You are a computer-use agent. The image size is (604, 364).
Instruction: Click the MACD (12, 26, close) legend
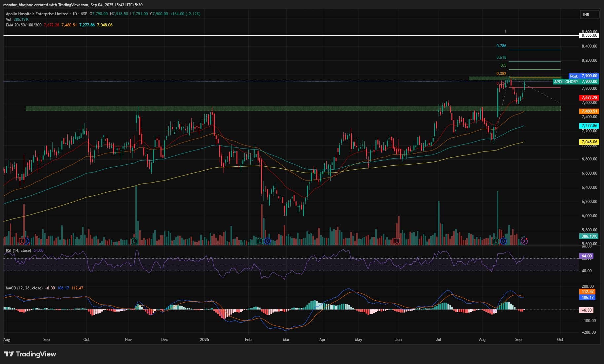24,288
